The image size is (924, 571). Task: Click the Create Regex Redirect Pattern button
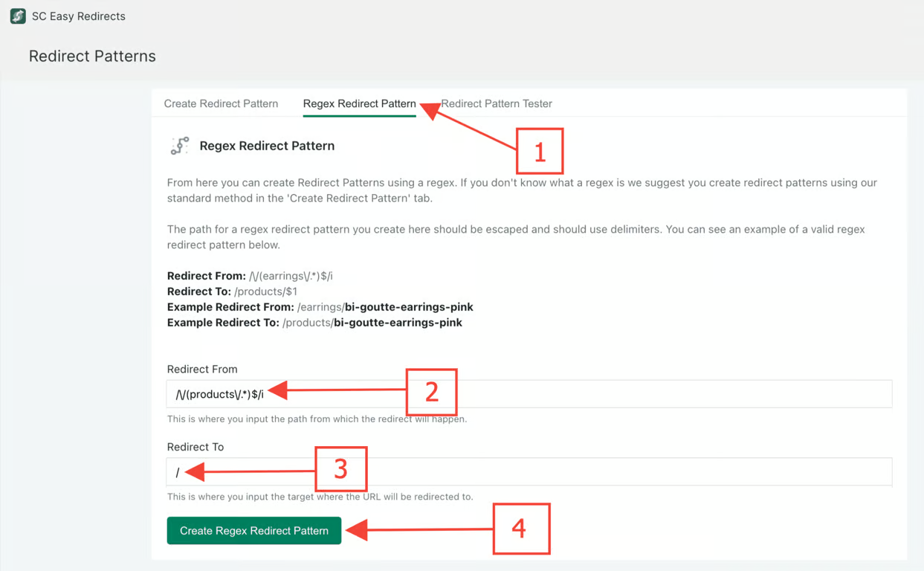pos(253,531)
